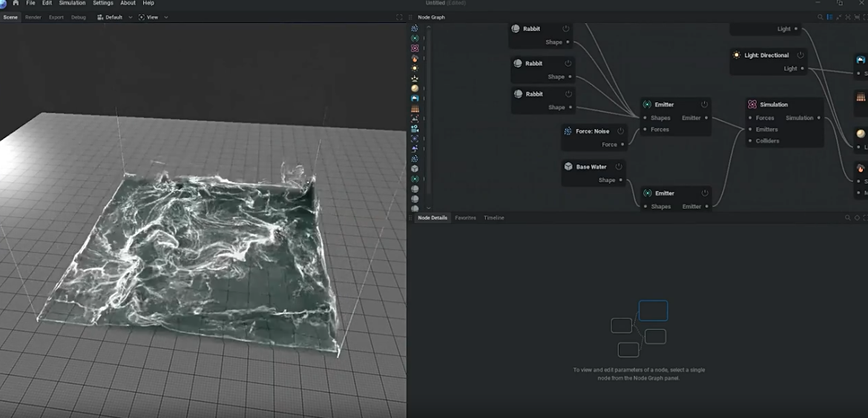Switch to the Export tab

[56, 17]
